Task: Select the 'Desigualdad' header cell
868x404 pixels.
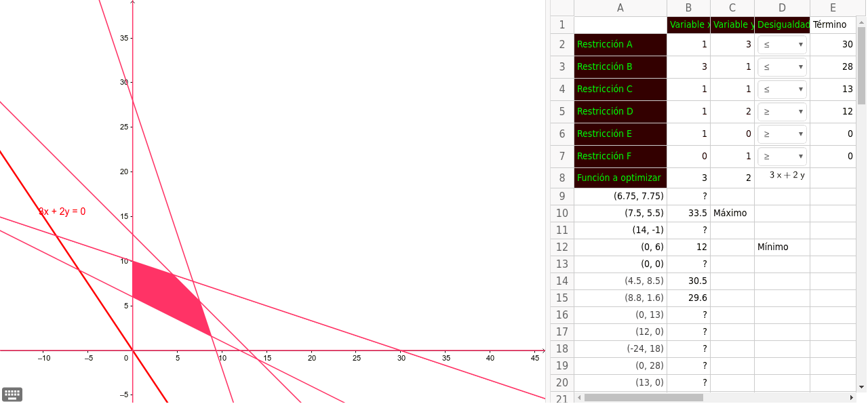Action: click(782, 25)
